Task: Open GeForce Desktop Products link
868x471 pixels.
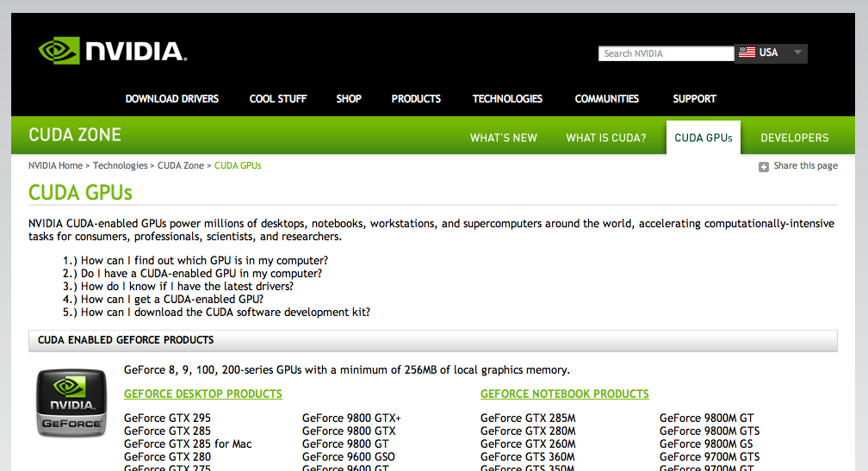Action: click(x=203, y=394)
